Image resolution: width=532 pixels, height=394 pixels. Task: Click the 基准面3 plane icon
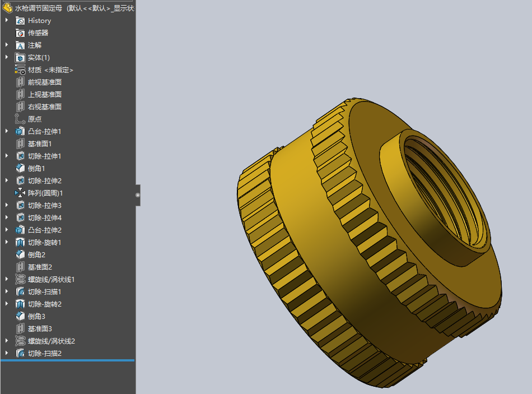coord(20,329)
